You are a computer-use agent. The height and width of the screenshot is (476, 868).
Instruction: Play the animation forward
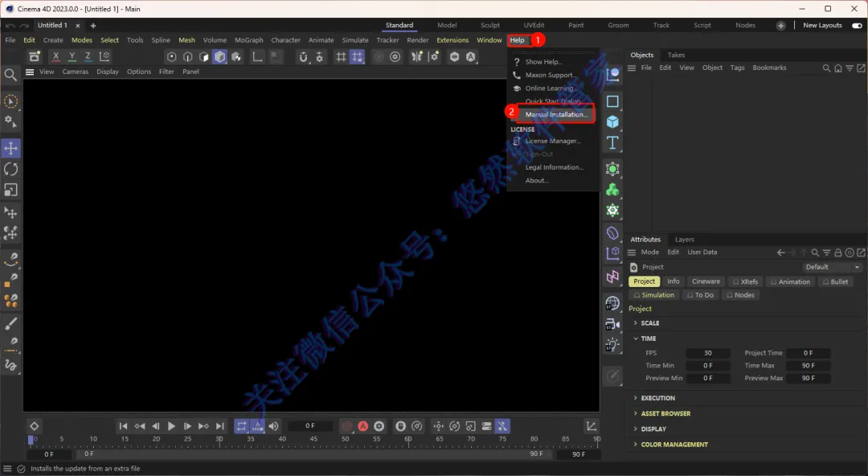pyautogui.click(x=172, y=426)
